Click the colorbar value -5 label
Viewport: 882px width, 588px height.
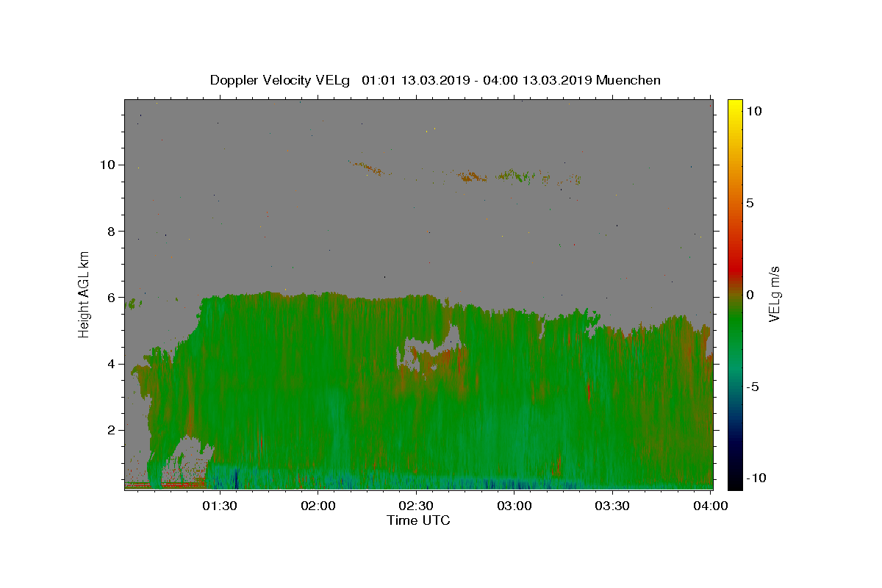(x=752, y=387)
